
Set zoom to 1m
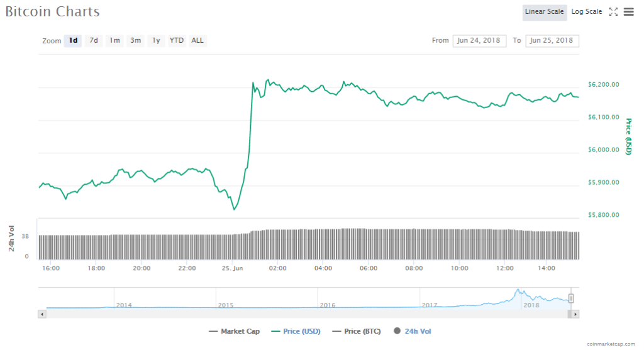pyautogui.click(x=114, y=40)
